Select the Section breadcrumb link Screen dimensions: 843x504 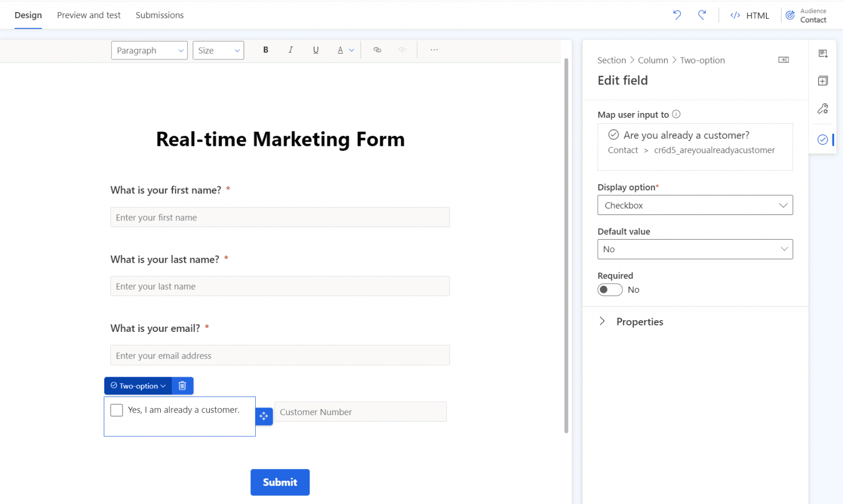click(x=611, y=60)
